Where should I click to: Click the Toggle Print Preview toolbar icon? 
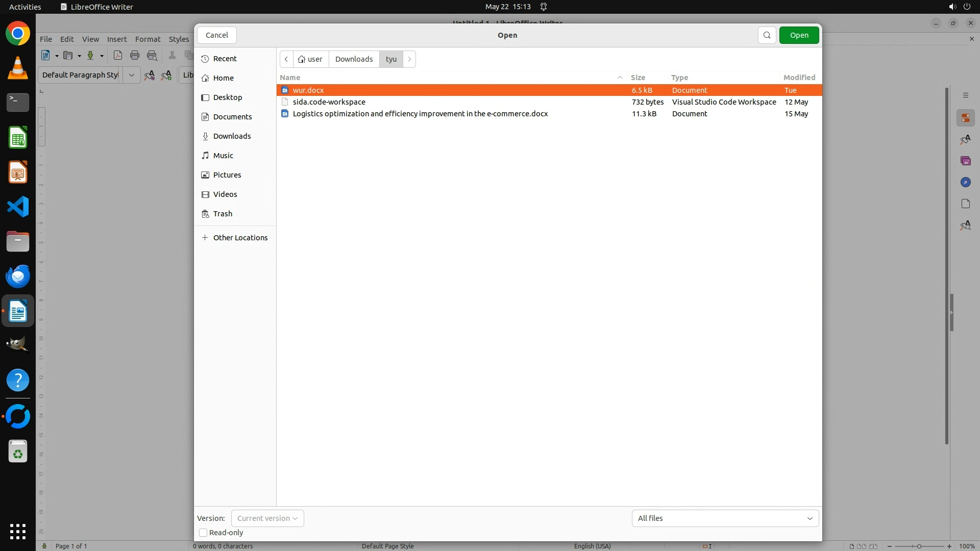[152, 56]
